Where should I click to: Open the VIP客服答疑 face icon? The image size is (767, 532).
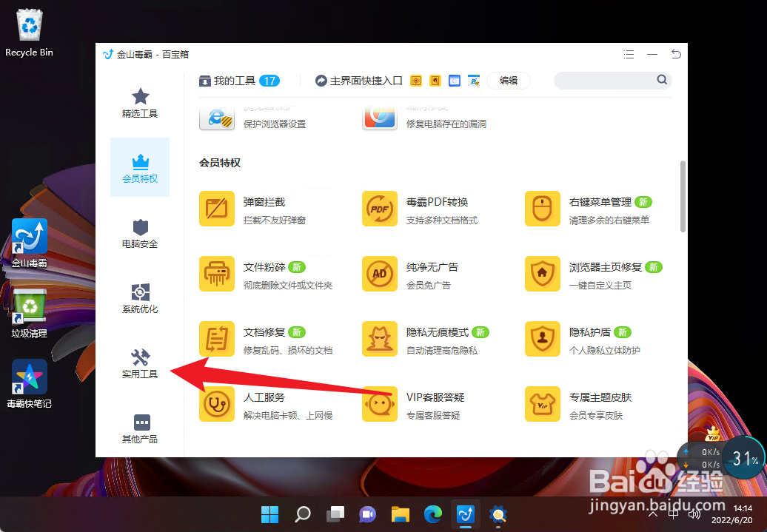click(x=380, y=404)
